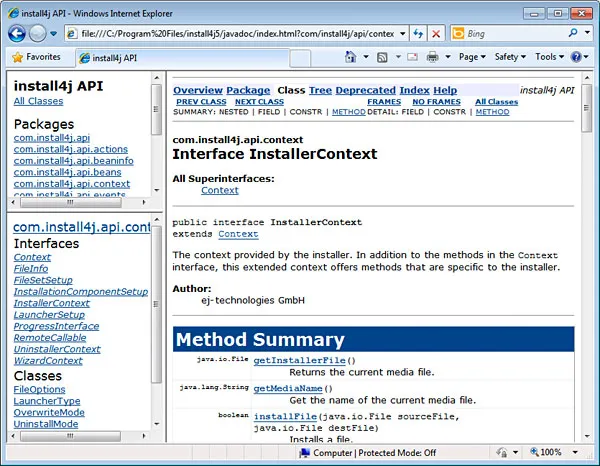Screen dimensions: 600x466
Task: Open the com.install4j.api.beans package link
Action: [x=67, y=172]
